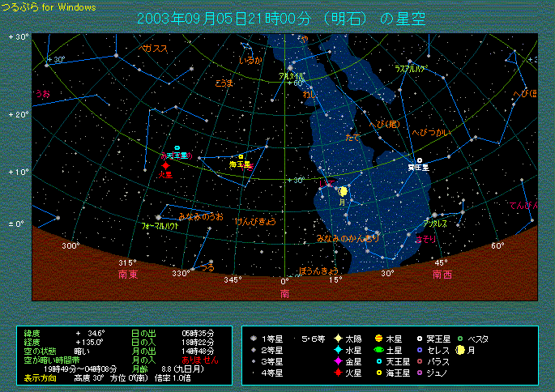The height and width of the screenshot is (392, 555).
Task: Select the 南東 direction label on the horizon
Action: pos(128,275)
